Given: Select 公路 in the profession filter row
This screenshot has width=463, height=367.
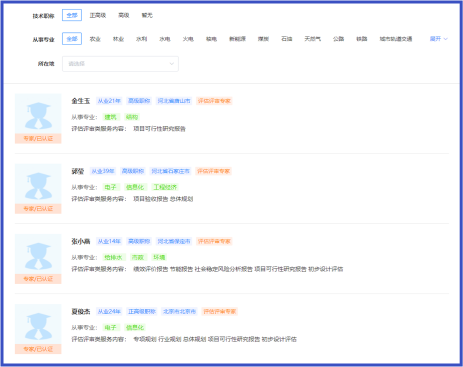Looking at the screenshot, I should [338, 39].
